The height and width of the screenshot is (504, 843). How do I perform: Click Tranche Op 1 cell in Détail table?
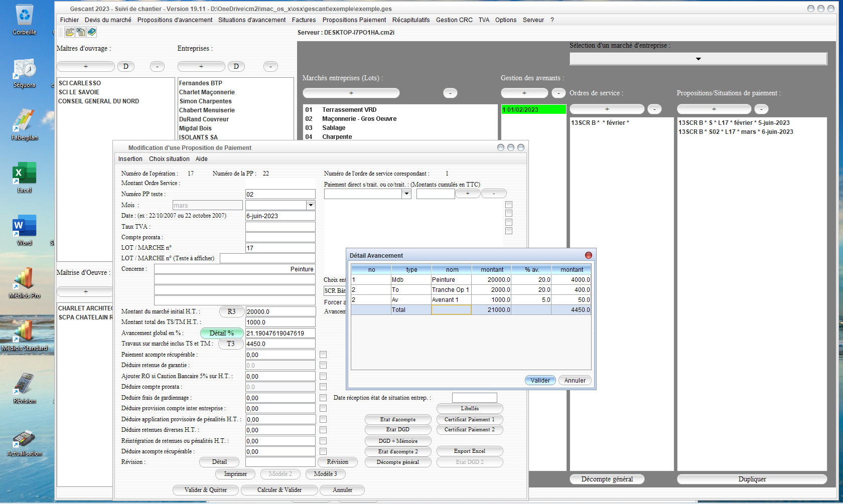451,290
